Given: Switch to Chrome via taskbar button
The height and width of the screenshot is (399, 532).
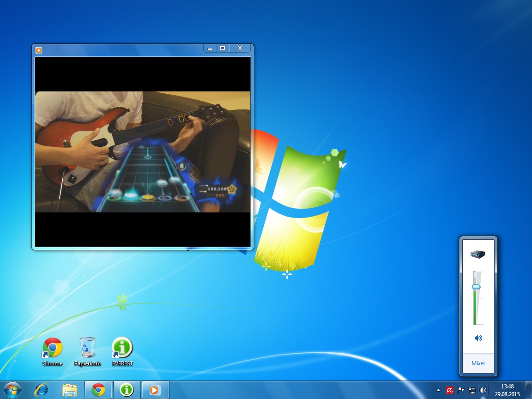Looking at the screenshot, I should (98, 390).
